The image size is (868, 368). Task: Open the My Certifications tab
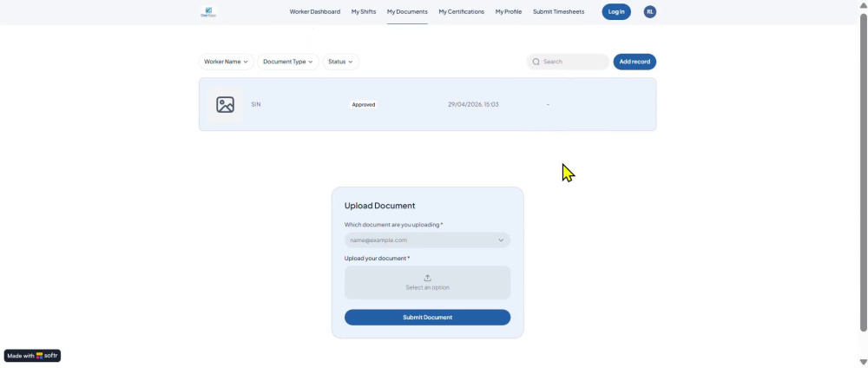(462, 11)
